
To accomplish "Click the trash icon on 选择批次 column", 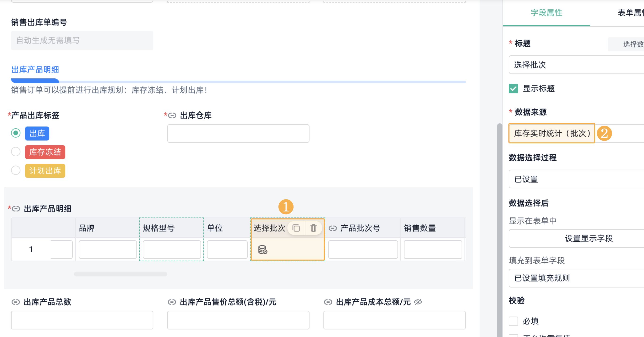I will point(313,228).
